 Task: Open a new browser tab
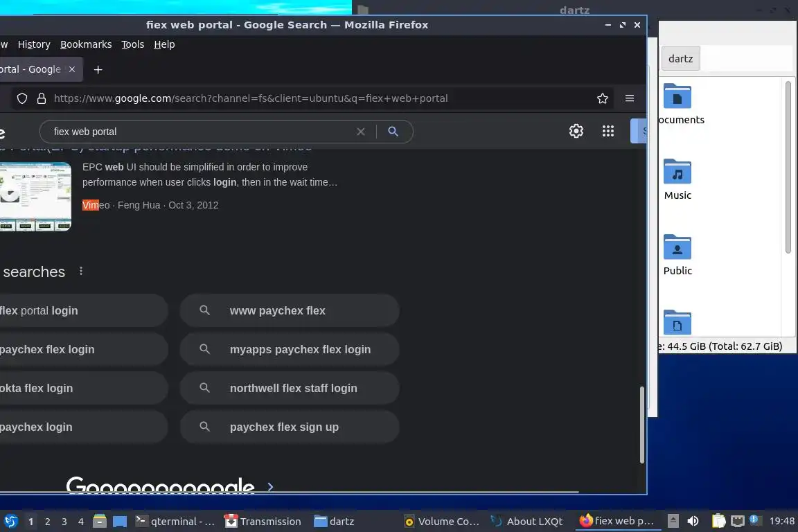point(98,70)
